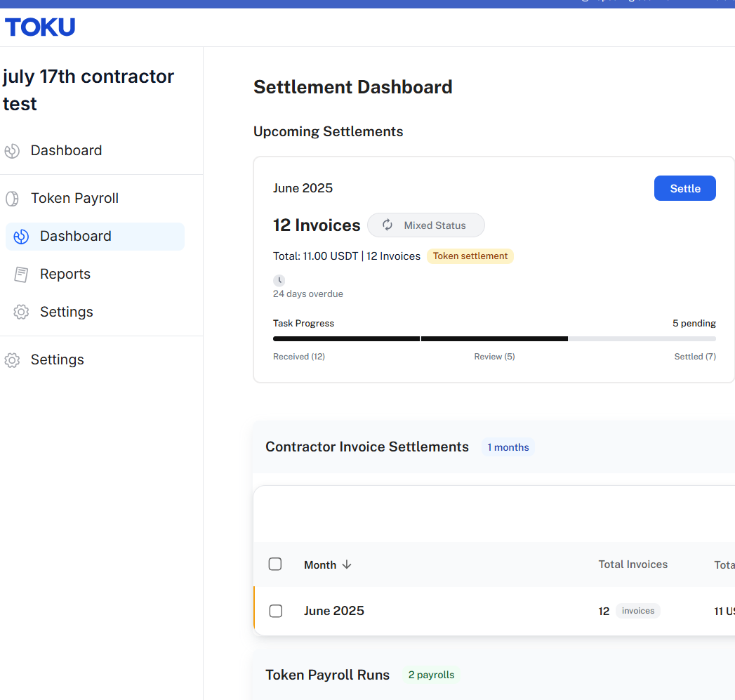Click the "Token Payroll Runs" heading
Image resolution: width=735 pixels, height=700 pixels.
(x=328, y=675)
